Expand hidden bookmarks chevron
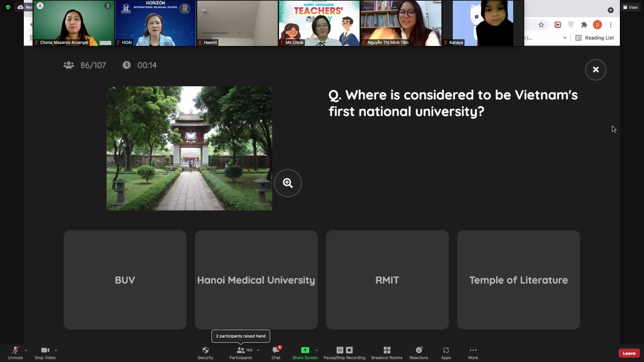 (565, 38)
